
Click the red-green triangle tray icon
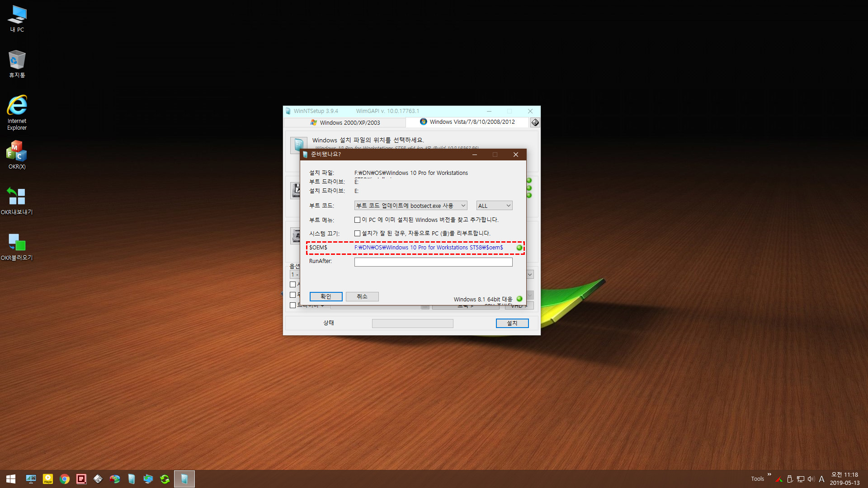pyautogui.click(x=779, y=479)
